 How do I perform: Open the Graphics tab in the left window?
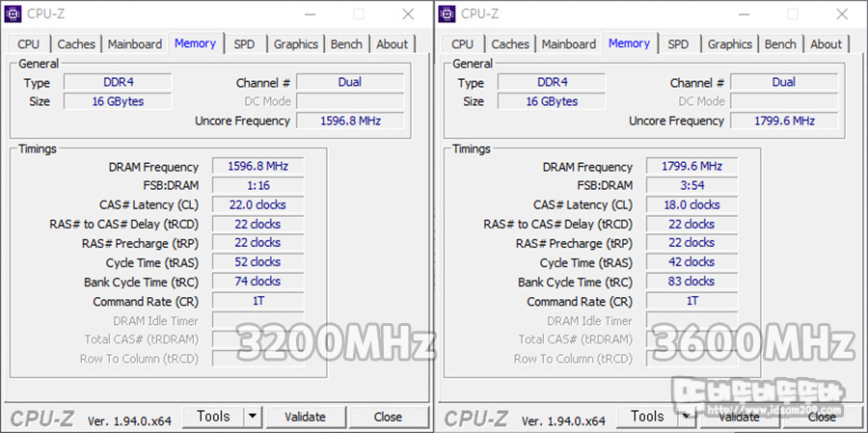(x=296, y=44)
